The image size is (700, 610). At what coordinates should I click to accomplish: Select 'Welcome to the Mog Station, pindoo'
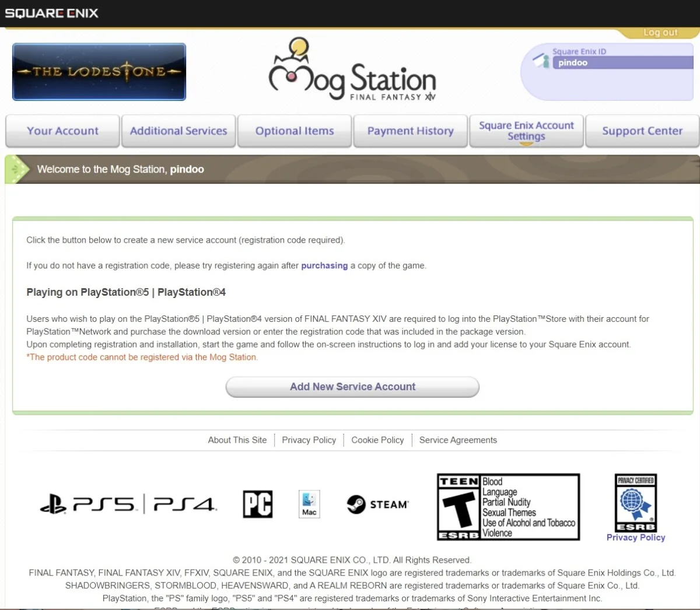point(121,169)
